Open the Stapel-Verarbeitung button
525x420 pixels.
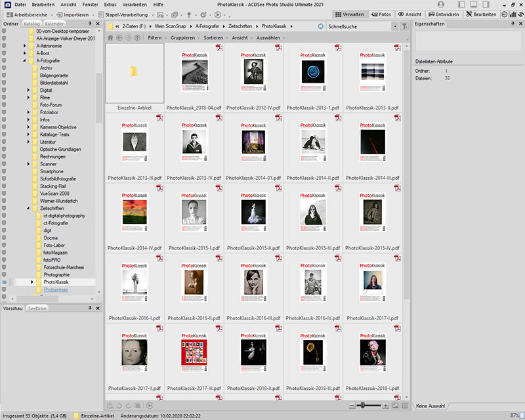click(x=123, y=14)
